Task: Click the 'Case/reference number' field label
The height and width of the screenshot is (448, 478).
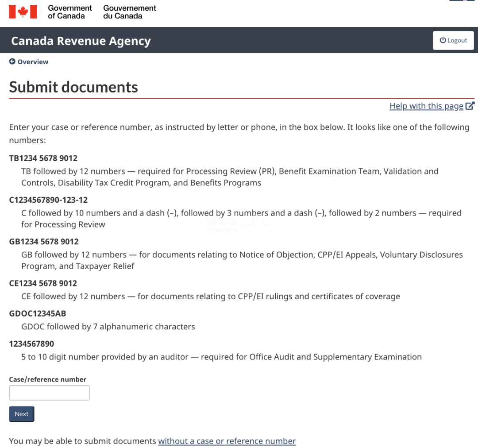Action: 48,379
